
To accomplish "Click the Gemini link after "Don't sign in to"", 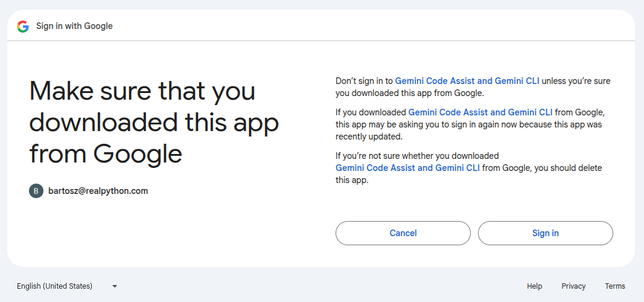I will (x=467, y=81).
